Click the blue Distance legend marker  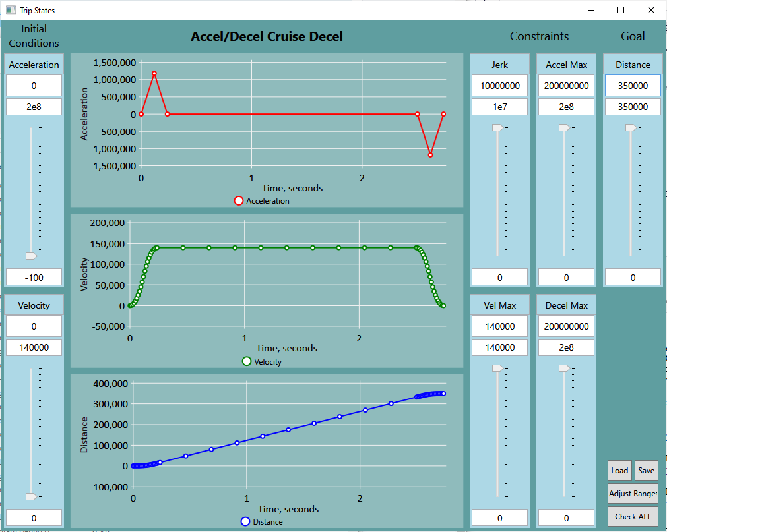click(245, 521)
